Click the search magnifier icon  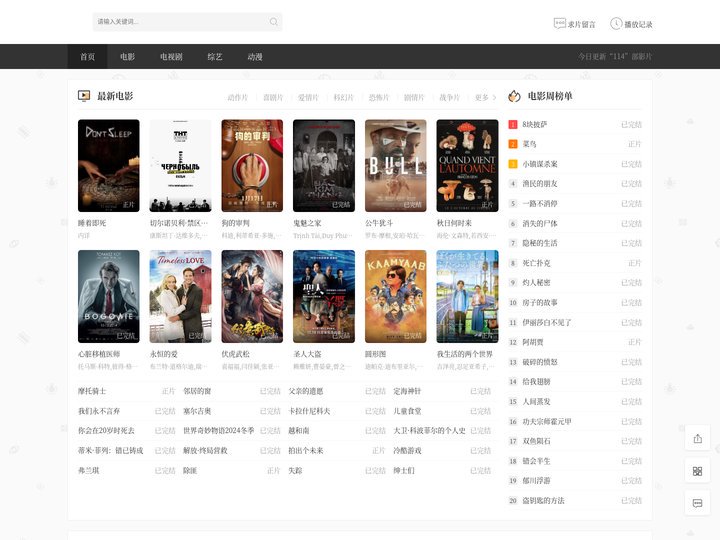(274, 22)
